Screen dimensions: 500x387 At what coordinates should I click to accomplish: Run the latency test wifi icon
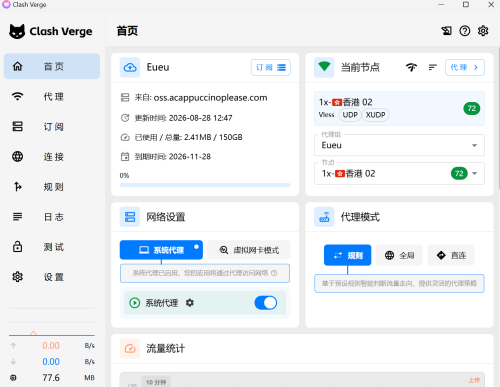click(x=411, y=67)
